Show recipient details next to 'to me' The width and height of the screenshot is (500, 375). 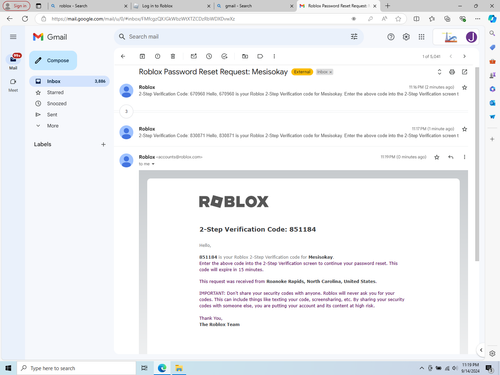(x=153, y=164)
